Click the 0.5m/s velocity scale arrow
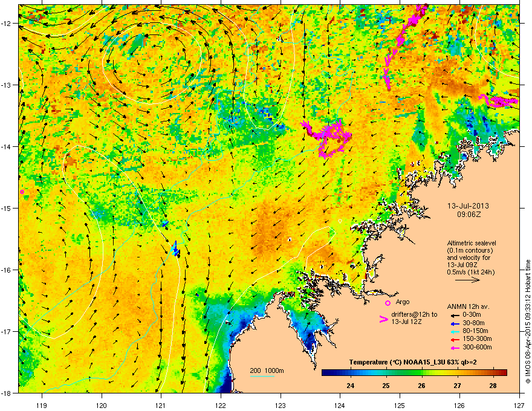This screenshot has width=532, height=411. (467, 280)
